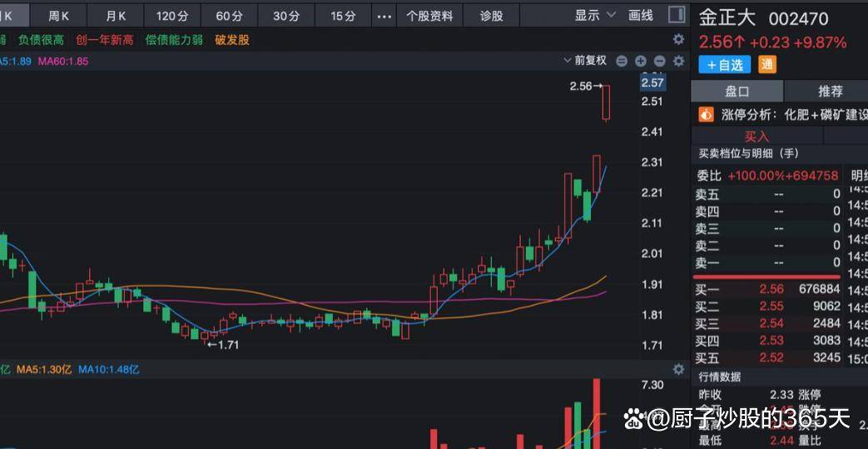The image size is (868, 449).
Task: Add stock with +自选 button
Action: point(725,64)
